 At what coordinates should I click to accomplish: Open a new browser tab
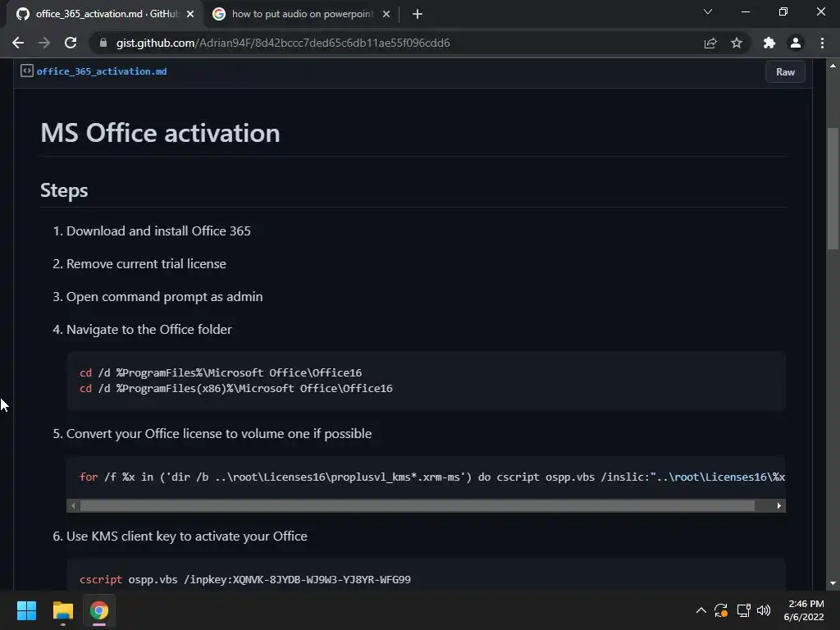point(418,14)
